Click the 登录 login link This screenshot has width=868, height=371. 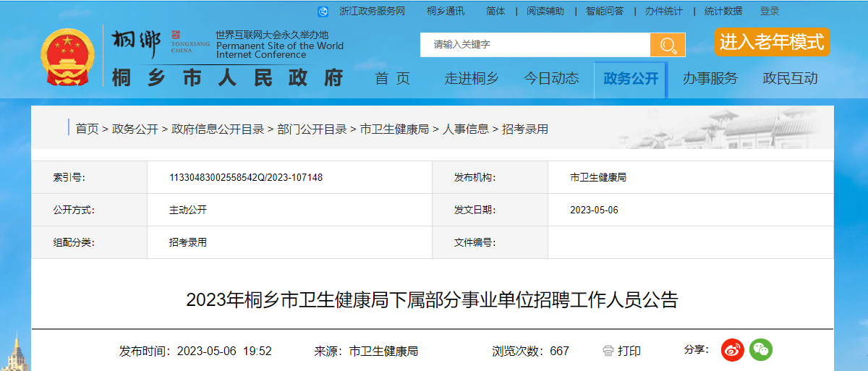point(770,11)
